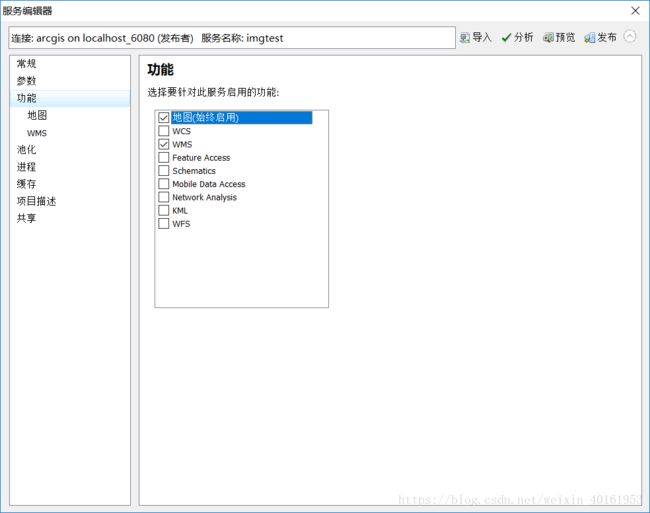Click the highlighted 地图(始终启用) list label
Screen dimensions: 650x513
pos(241,118)
